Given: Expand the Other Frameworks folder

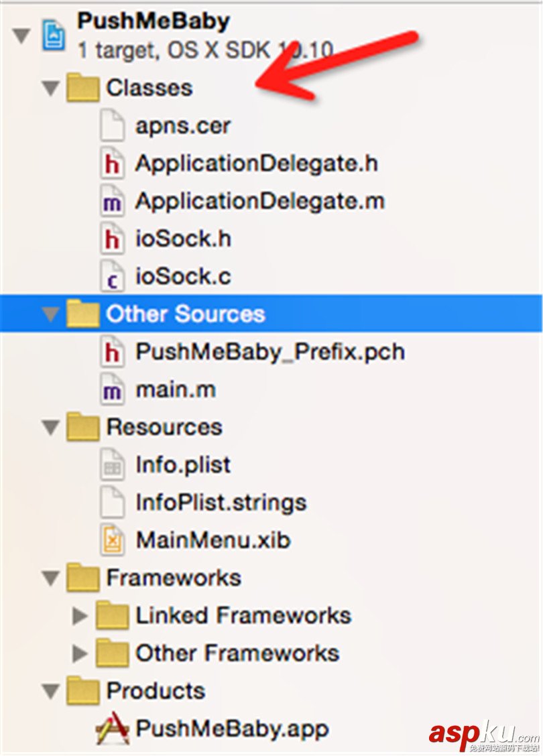Looking at the screenshot, I should tap(80, 653).
